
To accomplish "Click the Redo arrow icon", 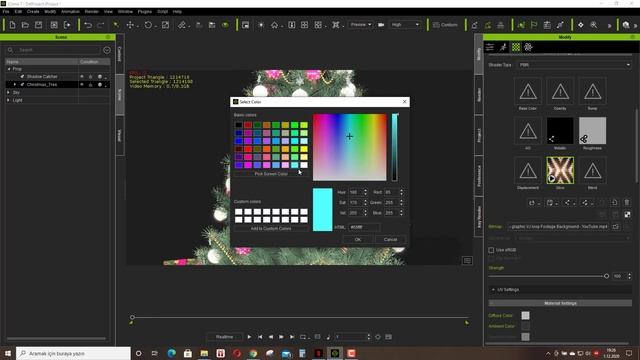I will [x=100, y=25].
